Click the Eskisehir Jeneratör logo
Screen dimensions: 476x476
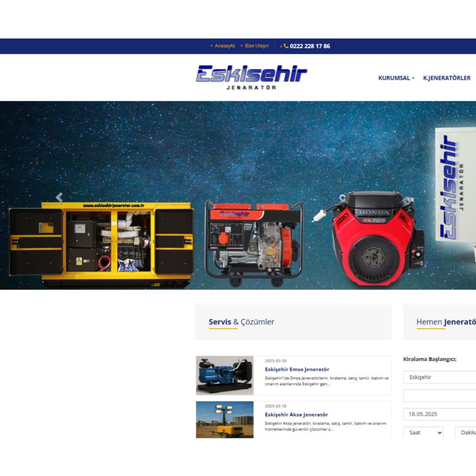click(x=251, y=77)
